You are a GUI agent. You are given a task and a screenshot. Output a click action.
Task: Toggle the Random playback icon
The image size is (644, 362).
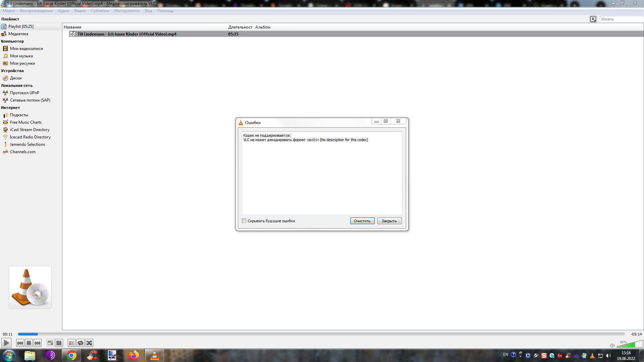coord(89,343)
